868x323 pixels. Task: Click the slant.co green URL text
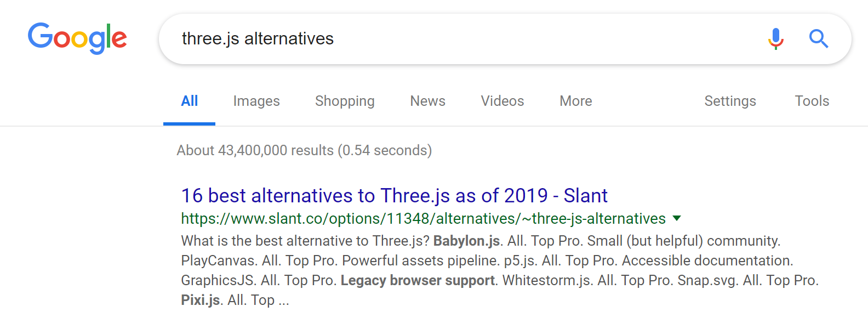coord(423,218)
